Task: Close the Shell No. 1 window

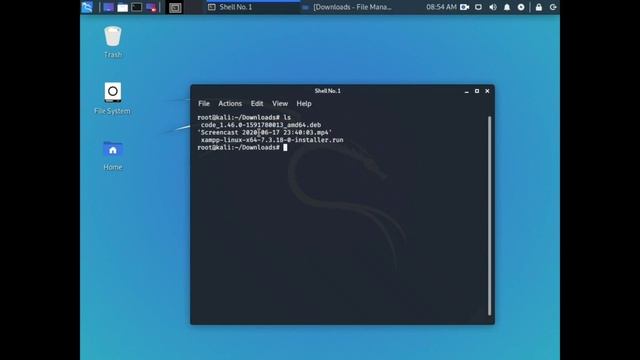Action: [x=487, y=91]
